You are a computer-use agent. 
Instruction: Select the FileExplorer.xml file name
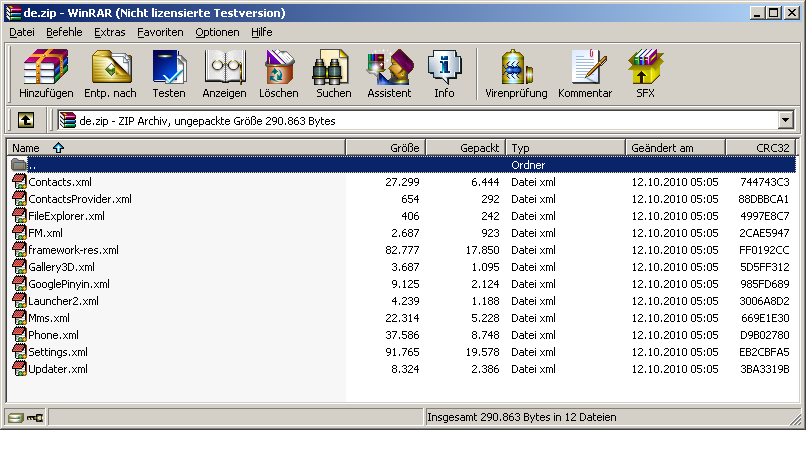coord(66,215)
